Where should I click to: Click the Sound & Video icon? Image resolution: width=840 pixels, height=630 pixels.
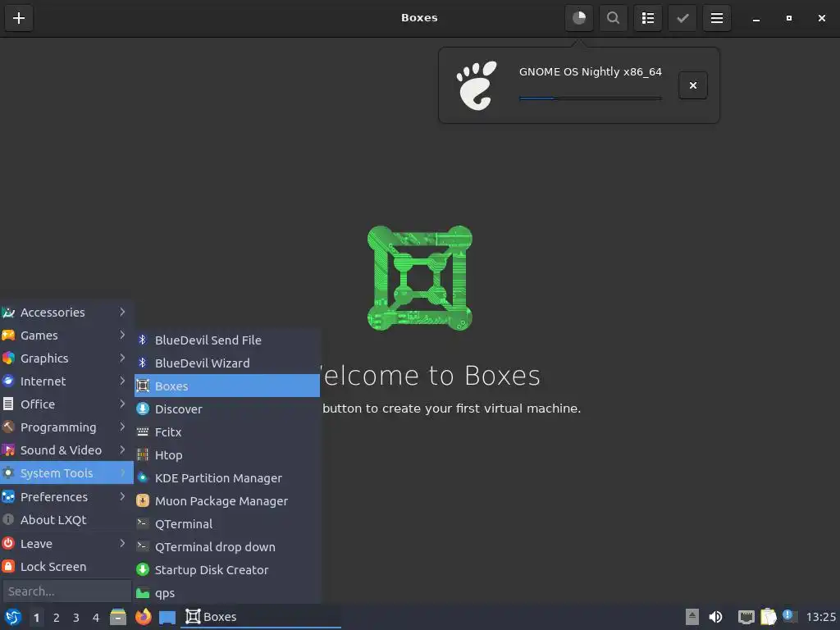8,450
